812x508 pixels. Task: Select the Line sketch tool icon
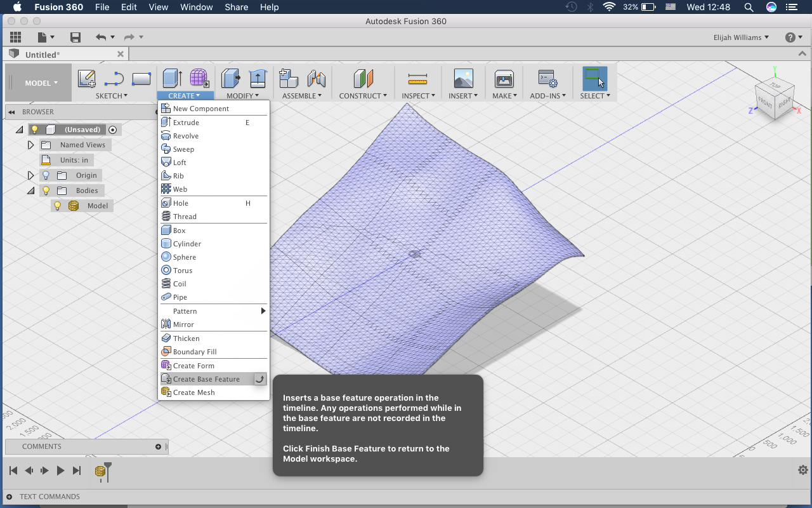pyautogui.click(x=114, y=79)
